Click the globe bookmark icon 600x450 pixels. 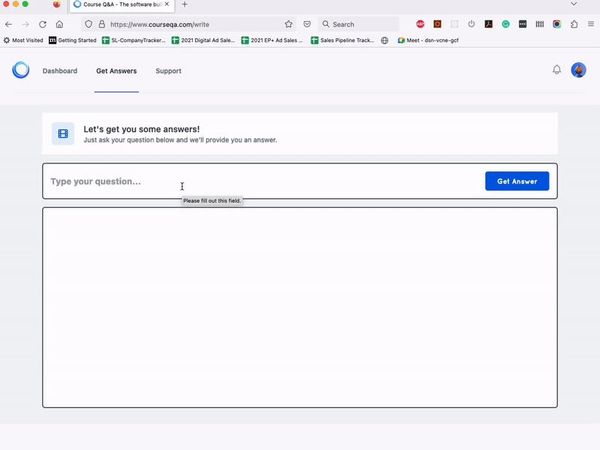tap(385, 40)
